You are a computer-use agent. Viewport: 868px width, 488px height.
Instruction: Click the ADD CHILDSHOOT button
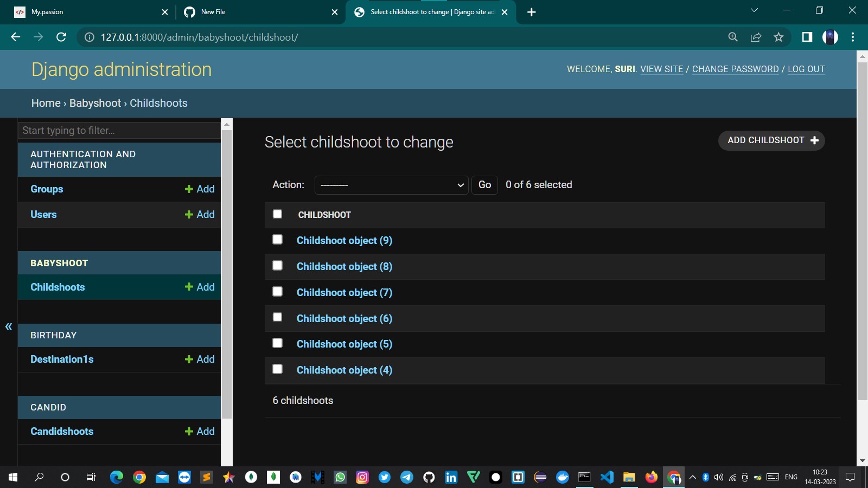point(771,140)
